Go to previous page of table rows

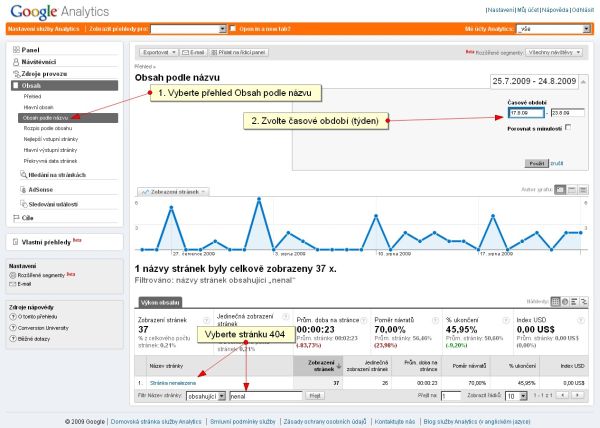coord(562,395)
